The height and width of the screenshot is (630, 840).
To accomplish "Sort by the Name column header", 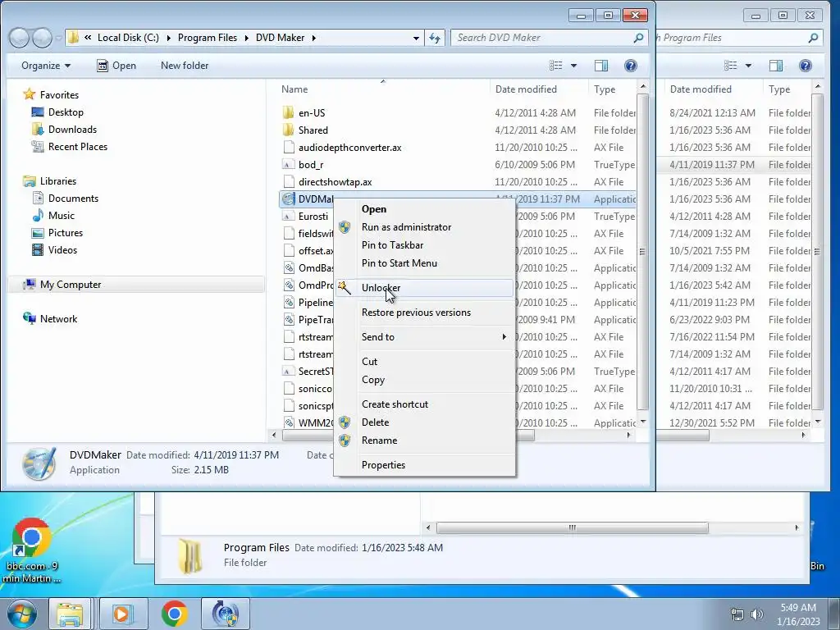I will click(x=382, y=89).
